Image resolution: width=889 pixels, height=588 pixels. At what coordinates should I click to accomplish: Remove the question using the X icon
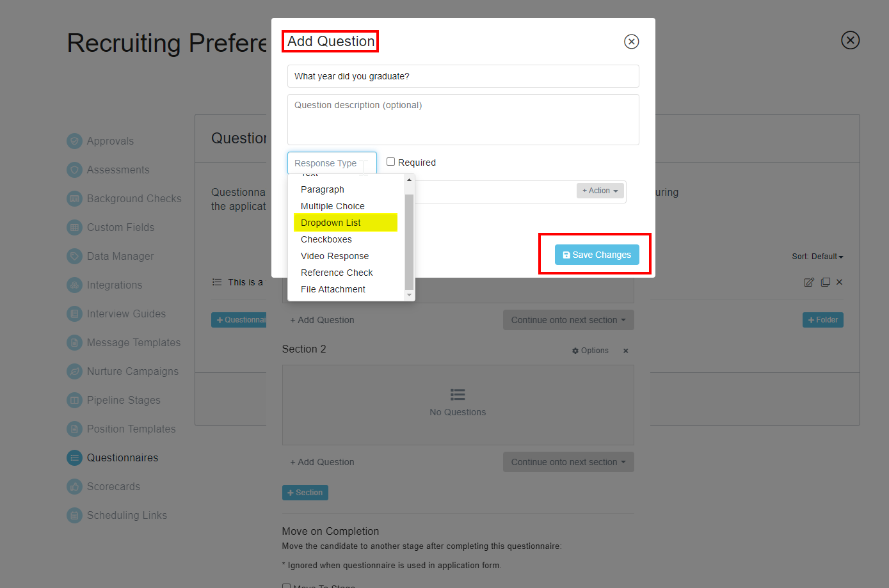839,282
